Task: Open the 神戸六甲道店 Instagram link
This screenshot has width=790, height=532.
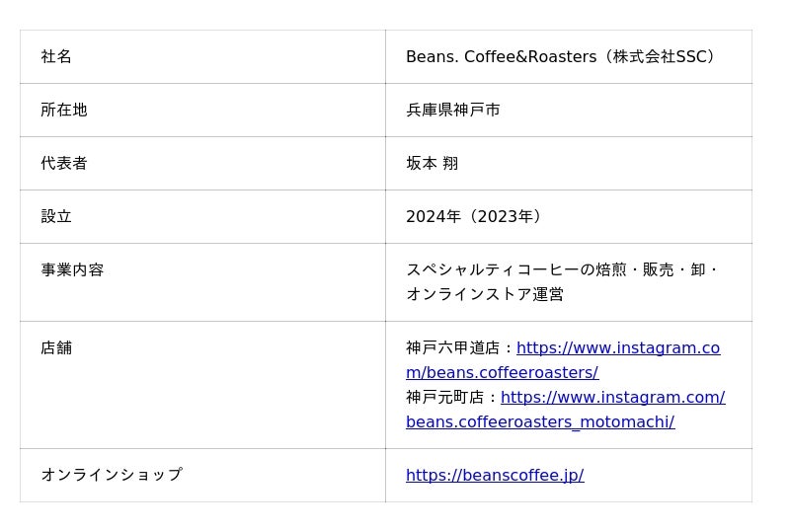Action: [618, 348]
